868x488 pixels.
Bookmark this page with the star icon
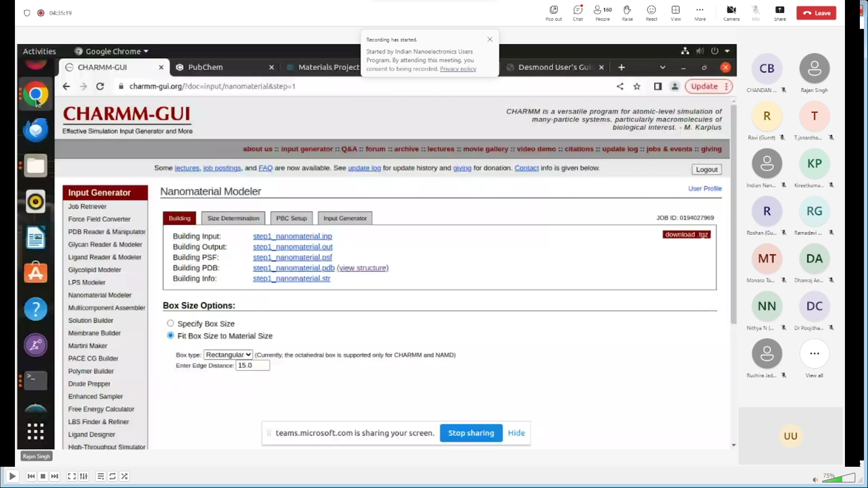pyautogui.click(x=637, y=86)
